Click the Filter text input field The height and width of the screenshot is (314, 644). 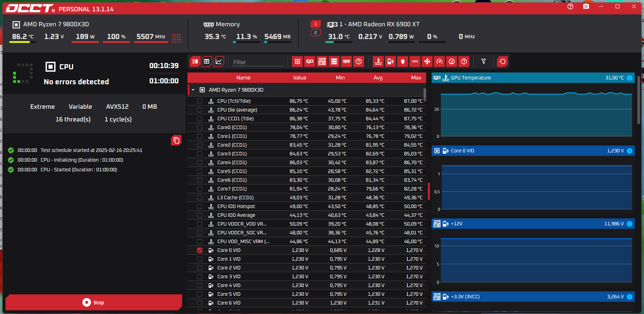258,62
